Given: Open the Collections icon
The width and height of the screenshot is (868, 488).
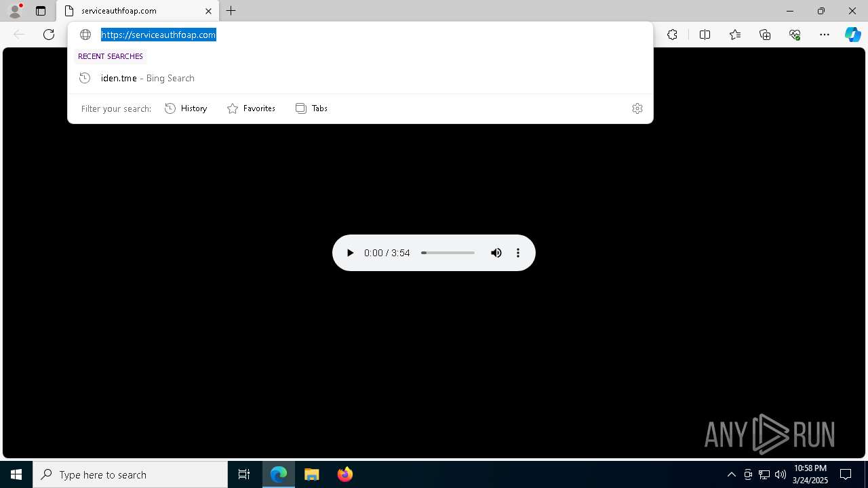Looking at the screenshot, I should point(765,35).
